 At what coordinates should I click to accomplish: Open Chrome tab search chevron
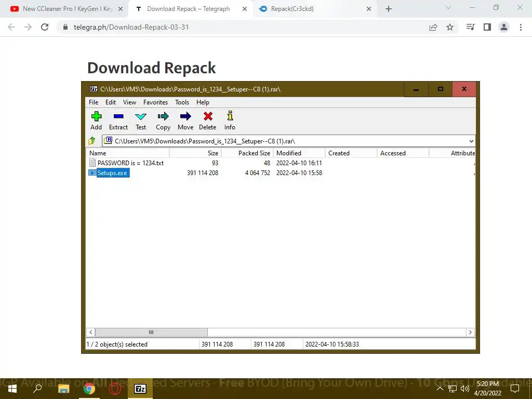pos(448,7)
